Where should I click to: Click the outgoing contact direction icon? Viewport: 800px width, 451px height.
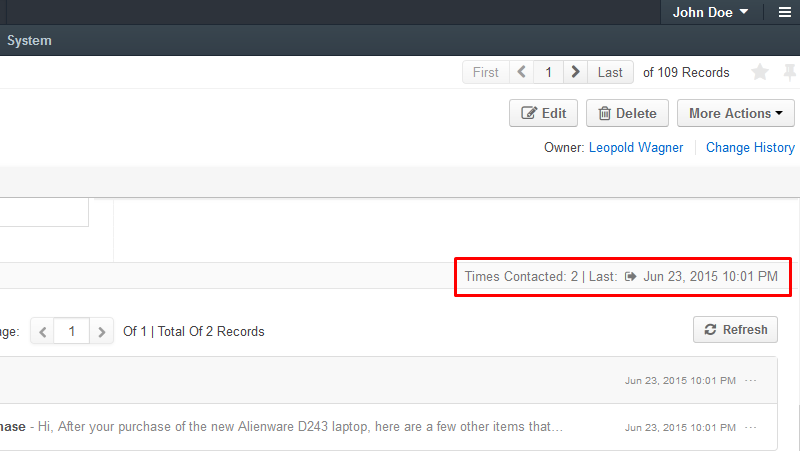coord(631,277)
